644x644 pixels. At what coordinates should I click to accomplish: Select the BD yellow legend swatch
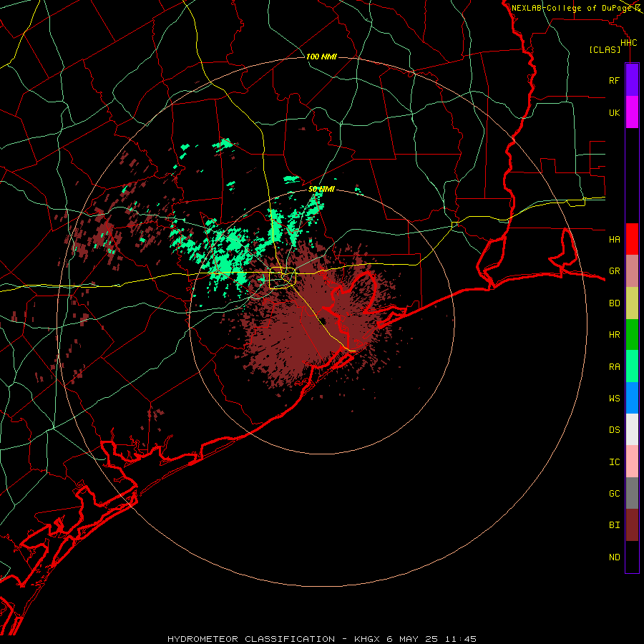tap(632, 303)
